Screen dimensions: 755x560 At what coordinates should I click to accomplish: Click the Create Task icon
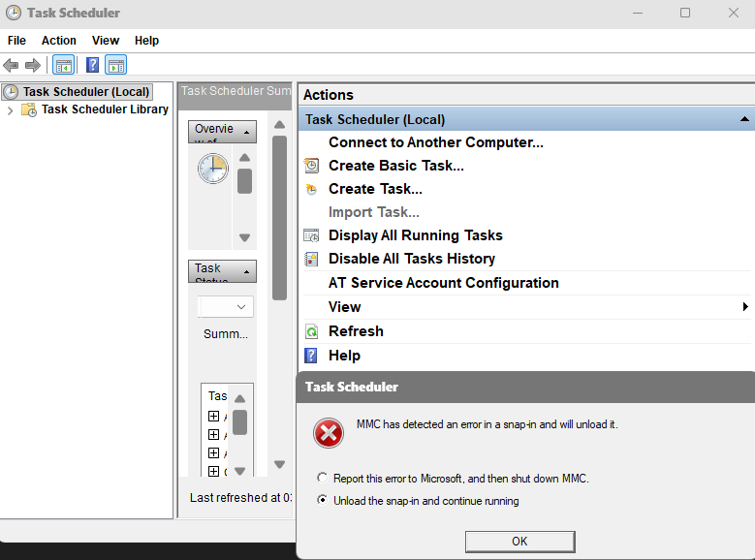[x=311, y=189]
